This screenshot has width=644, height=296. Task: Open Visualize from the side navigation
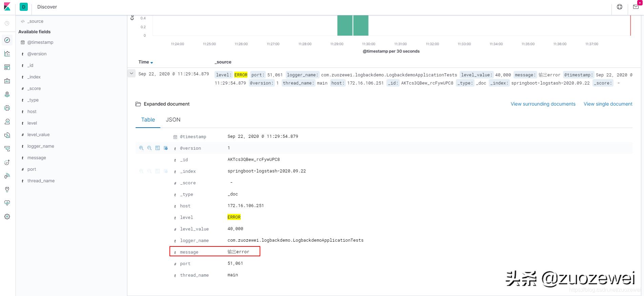coord(7,54)
